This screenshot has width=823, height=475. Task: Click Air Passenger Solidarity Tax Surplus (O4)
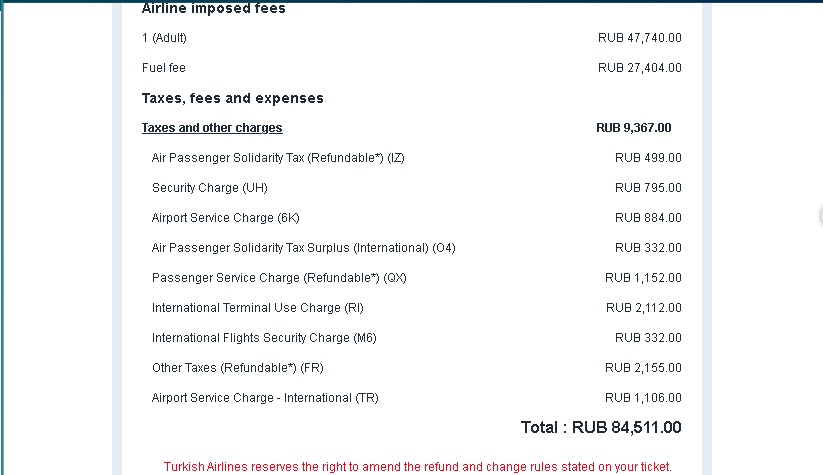[303, 248]
